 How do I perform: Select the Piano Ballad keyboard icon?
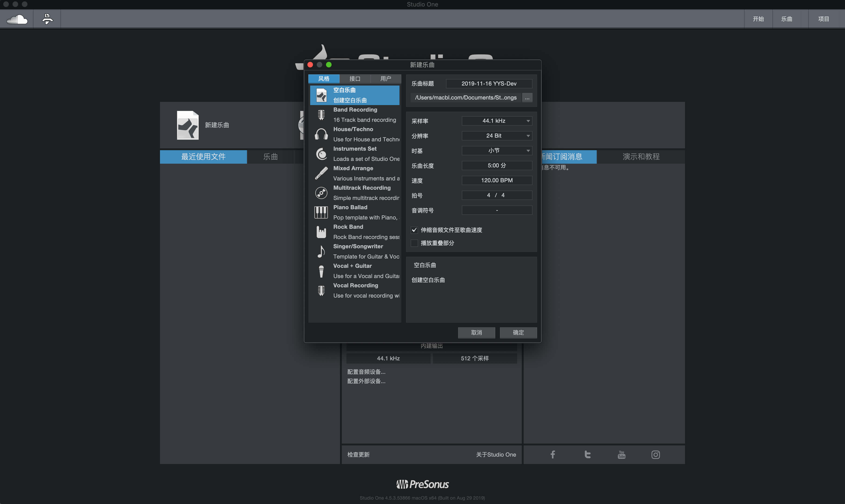321,212
